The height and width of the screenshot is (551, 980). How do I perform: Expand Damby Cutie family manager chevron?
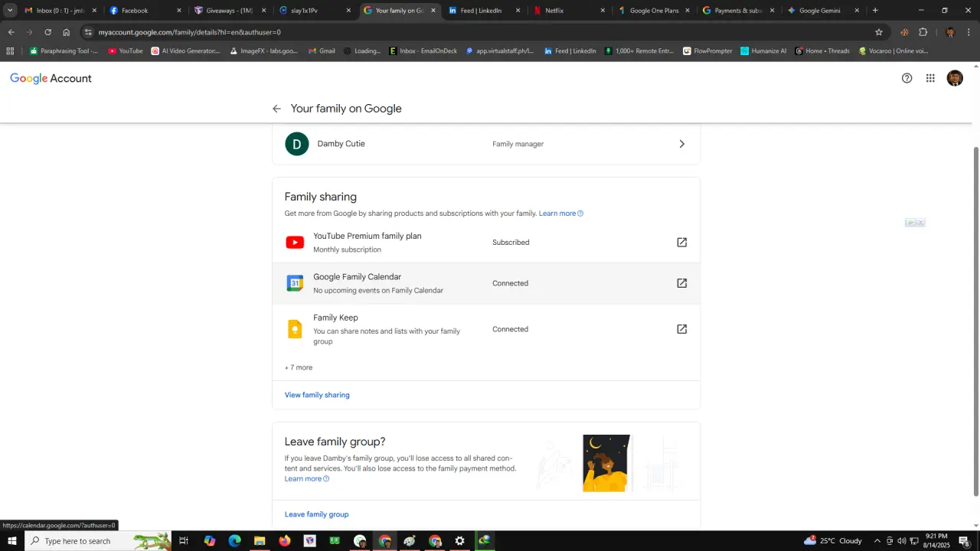pyautogui.click(x=681, y=144)
